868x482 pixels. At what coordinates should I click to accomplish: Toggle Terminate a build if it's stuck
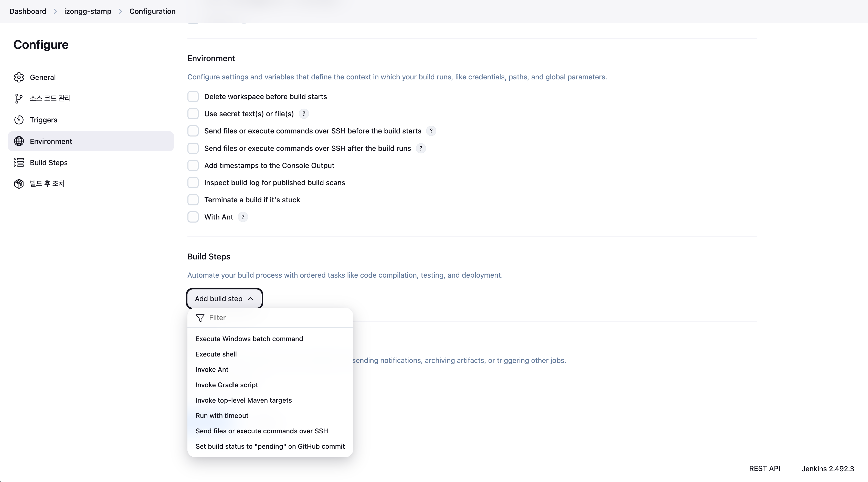(x=193, y=200)
